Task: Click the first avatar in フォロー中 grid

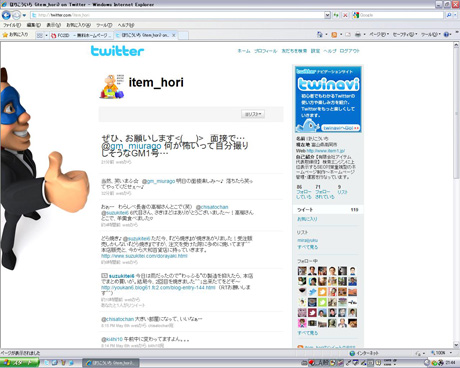Action: point(302,271)
